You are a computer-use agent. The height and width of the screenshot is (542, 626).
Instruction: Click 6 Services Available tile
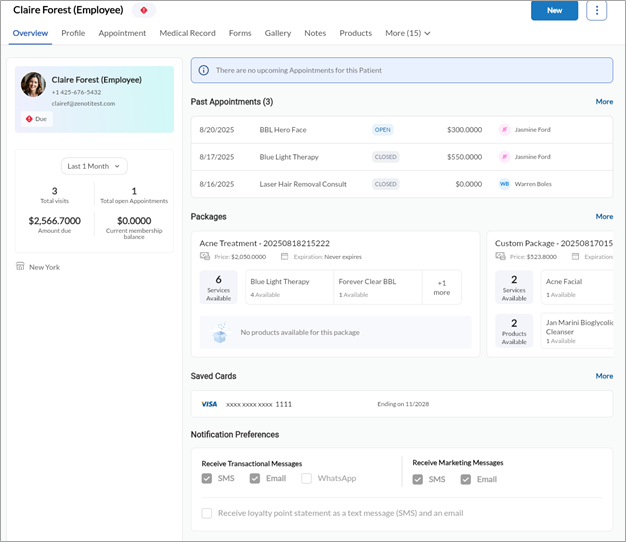(x=218, y=287)
